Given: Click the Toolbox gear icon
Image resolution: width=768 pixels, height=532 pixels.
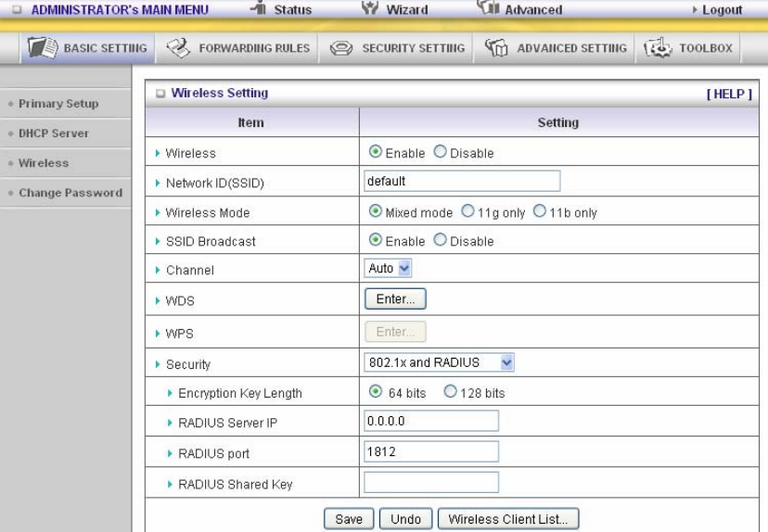Looking at the screenshot, I should (x=658, y=47).
